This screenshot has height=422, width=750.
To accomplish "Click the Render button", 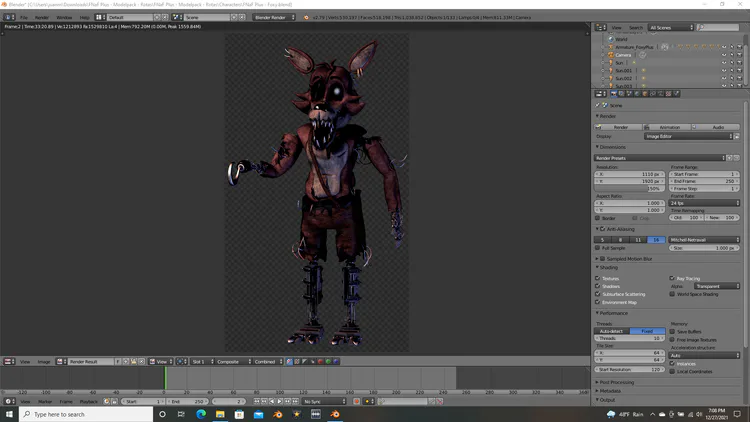I will point(618,127).
